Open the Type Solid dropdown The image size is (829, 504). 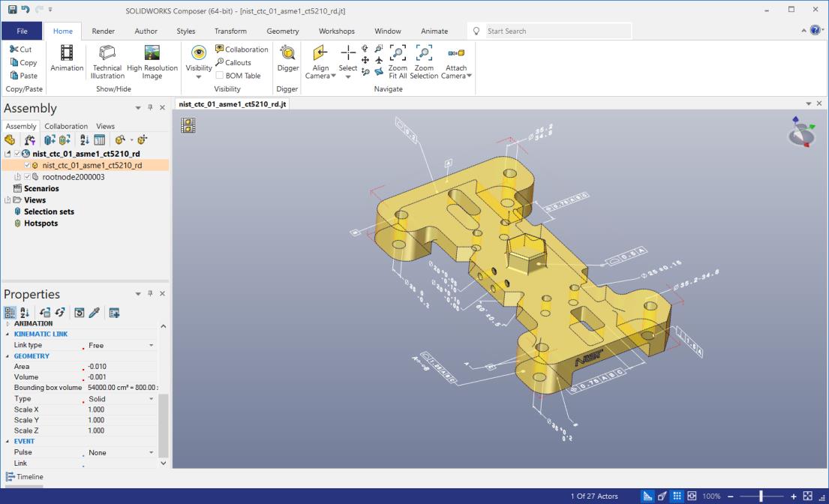152,399
